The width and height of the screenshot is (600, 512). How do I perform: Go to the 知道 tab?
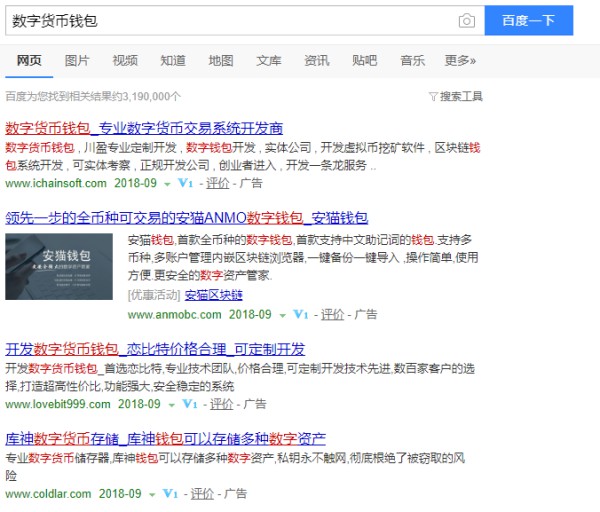pos(173,60)
